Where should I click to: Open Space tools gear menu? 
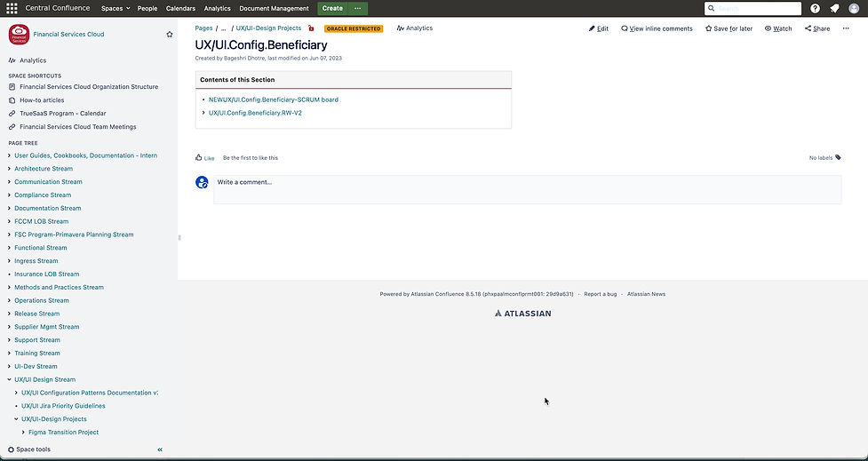coord(29,449)
